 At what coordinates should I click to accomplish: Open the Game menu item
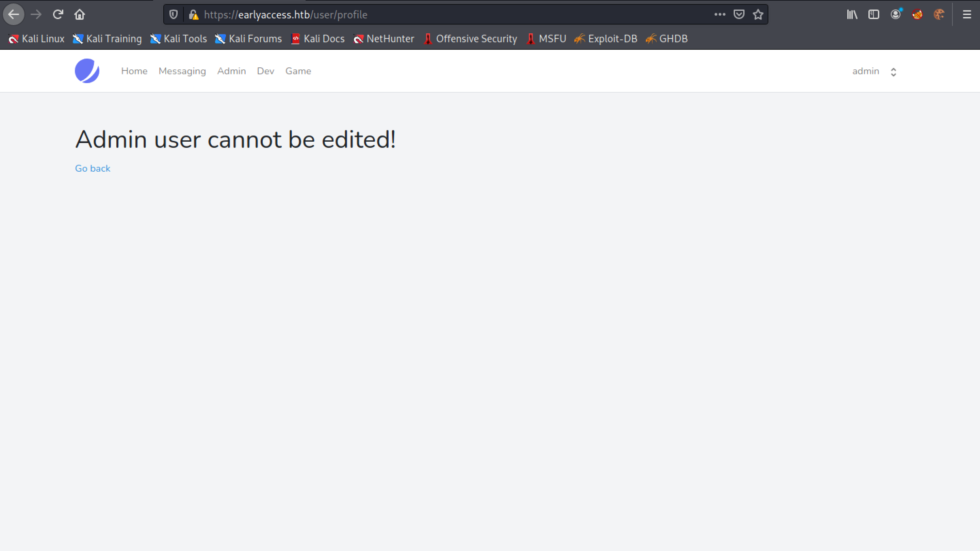tap(298, 71)
